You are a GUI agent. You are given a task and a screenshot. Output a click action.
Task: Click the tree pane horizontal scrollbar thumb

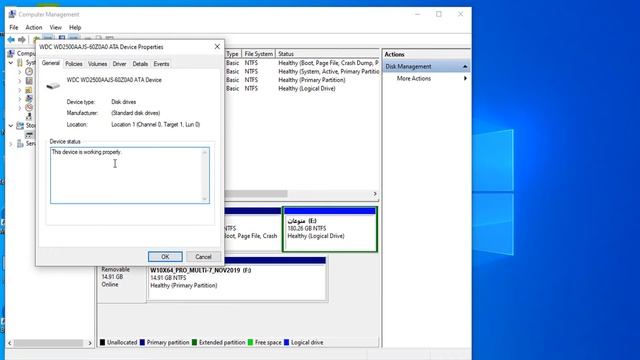pos(49,343)
